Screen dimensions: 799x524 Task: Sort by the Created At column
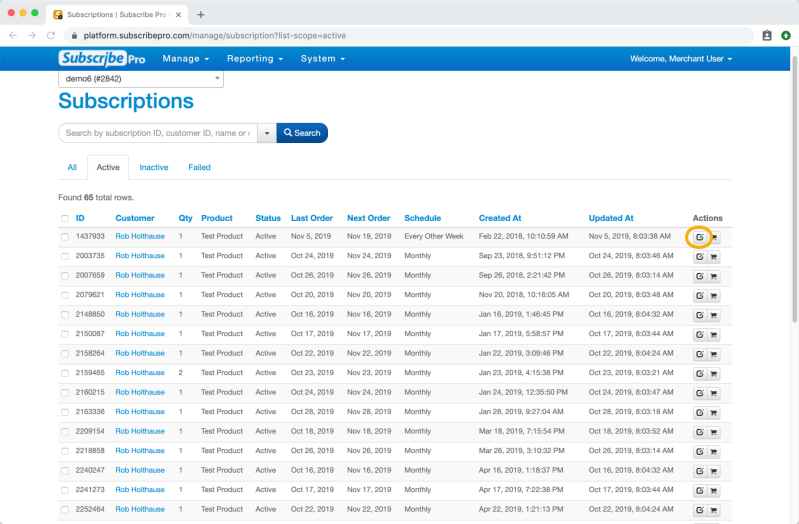(500, 218)
